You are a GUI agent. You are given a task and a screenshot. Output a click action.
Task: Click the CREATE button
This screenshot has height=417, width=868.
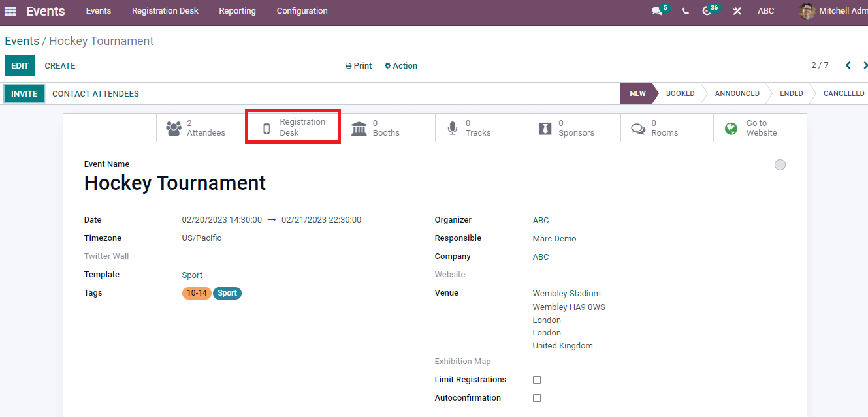click(60, 66)
